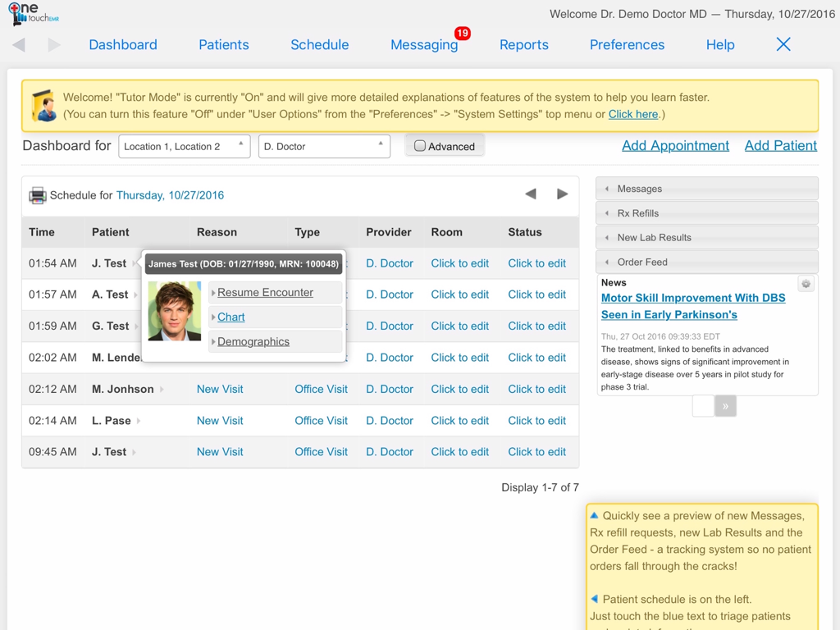Viewport: 840px width, 630px height.
Task: Click the OneTouch EMR logo
Action: pyautogui.click(x=33, y=14)
